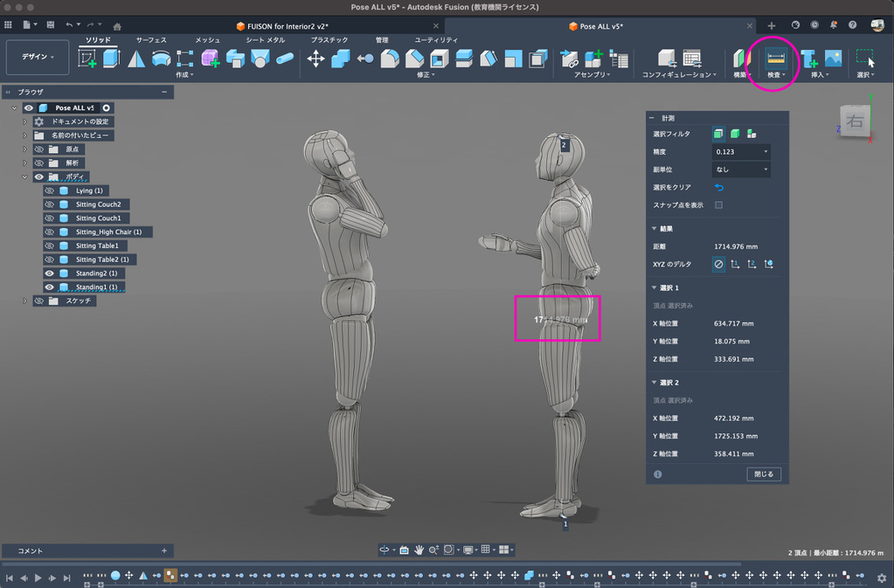
Task: Select the Move/Copy tool in the toolbar
Action: [x=316, y=59]
